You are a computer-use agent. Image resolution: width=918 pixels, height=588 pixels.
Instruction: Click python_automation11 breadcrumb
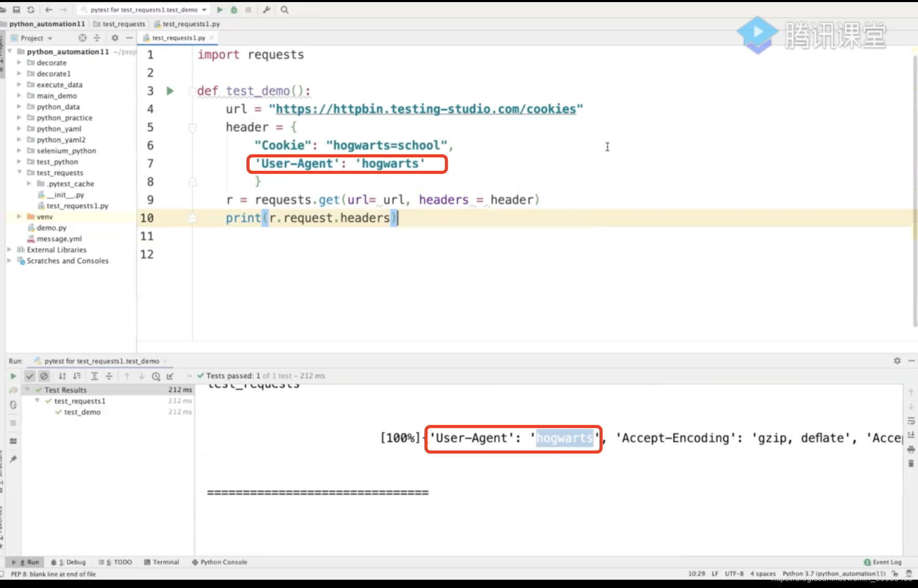47,24
